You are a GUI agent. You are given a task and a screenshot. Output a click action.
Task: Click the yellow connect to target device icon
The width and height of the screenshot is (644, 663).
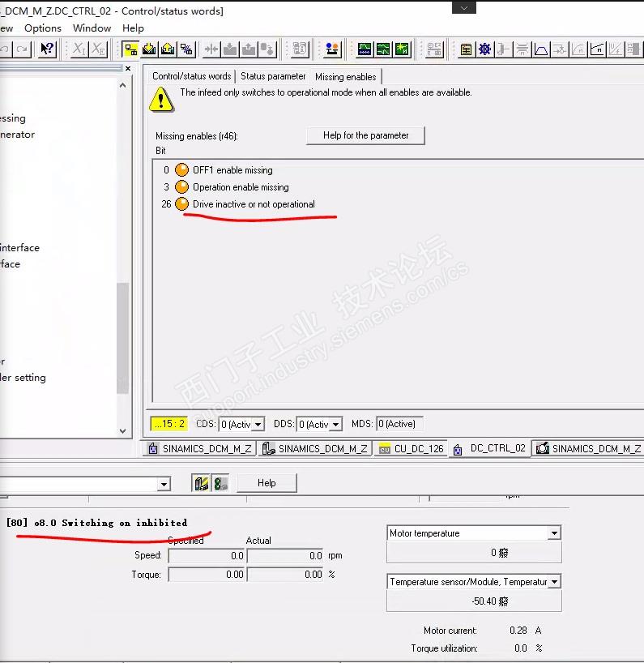pos(130,49)
